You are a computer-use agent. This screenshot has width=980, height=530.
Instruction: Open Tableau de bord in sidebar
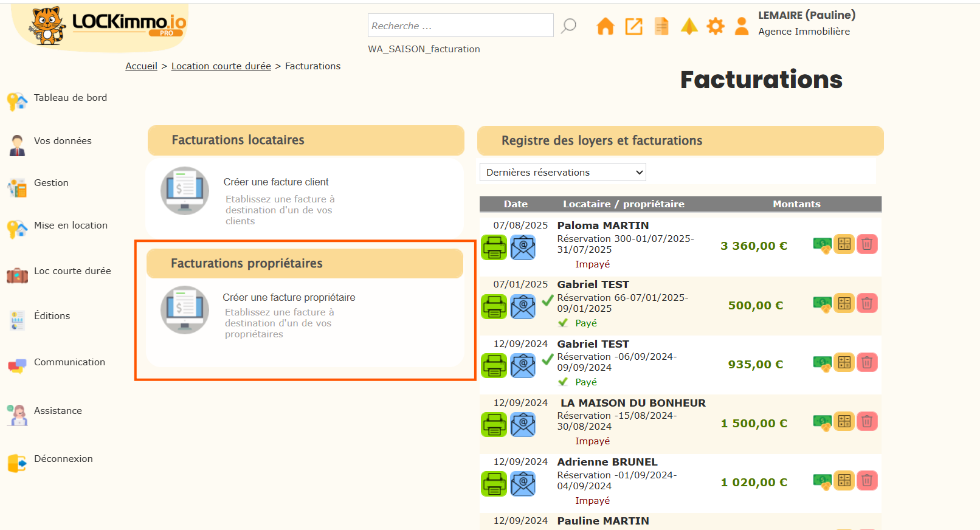(x=70, y=98)
